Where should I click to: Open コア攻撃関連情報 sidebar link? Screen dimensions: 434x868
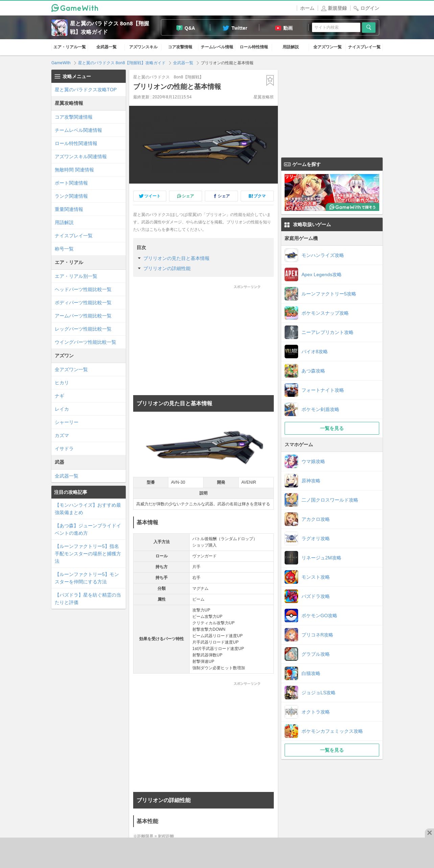pos(74,117)
